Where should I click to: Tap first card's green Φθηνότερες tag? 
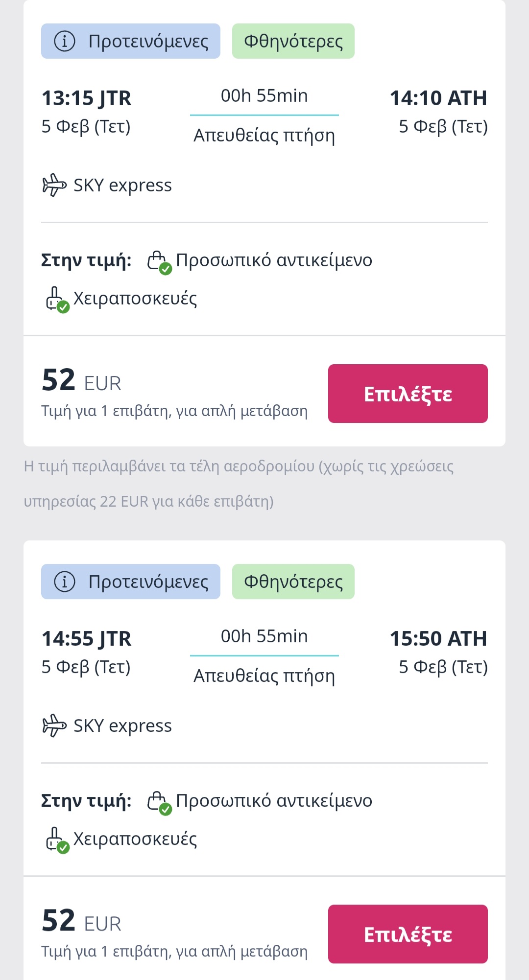(x=293, y=41)
